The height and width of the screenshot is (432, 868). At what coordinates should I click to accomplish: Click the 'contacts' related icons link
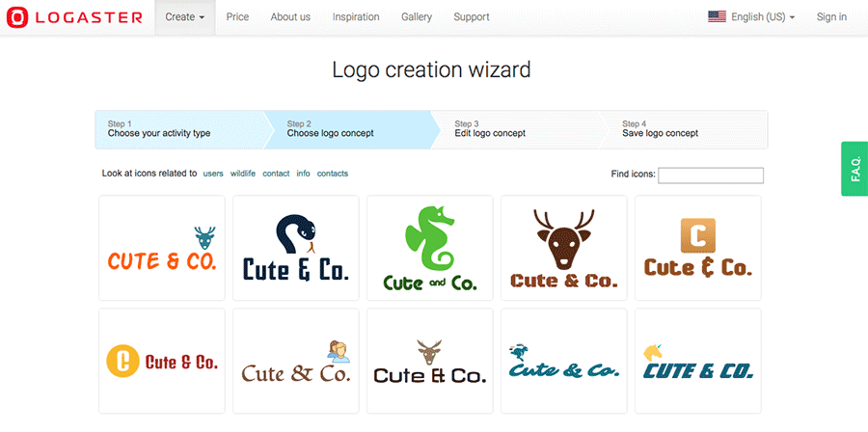point(333,174)
